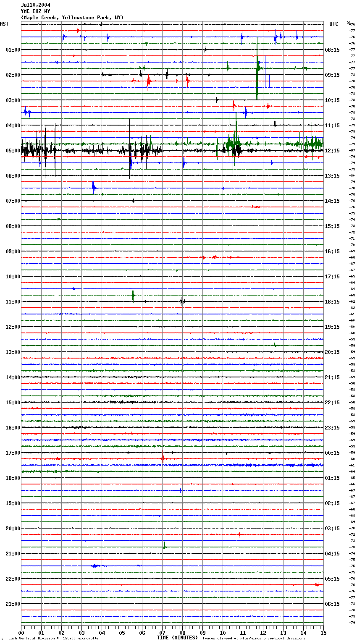Click the Traces clipped at plus/minus 5 divisions note
Viewport: 357px width, 644px height.
pos(254,639)
